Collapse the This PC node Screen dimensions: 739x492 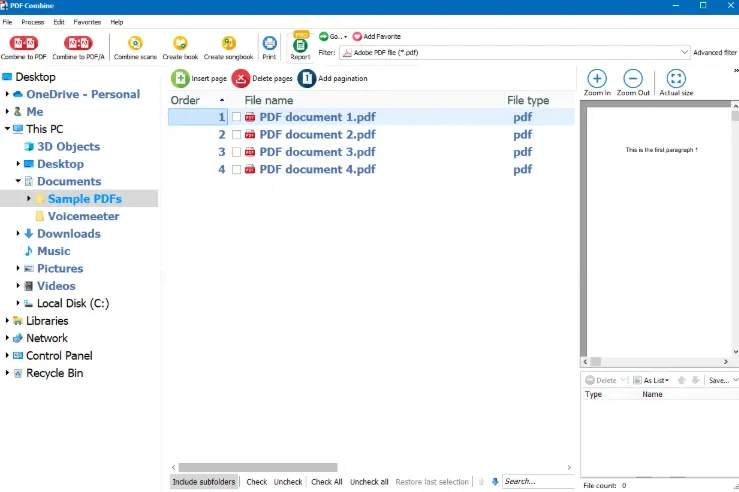[x=7, y=129]
